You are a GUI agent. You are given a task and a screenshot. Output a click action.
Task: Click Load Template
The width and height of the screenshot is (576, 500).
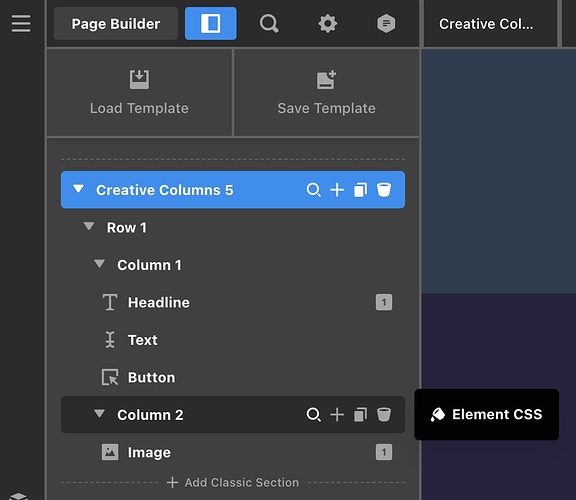click(x=139, y=93)
